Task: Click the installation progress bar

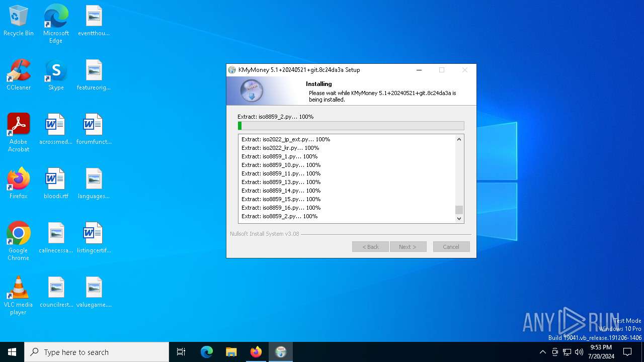Action: click(x=351, y=126)
